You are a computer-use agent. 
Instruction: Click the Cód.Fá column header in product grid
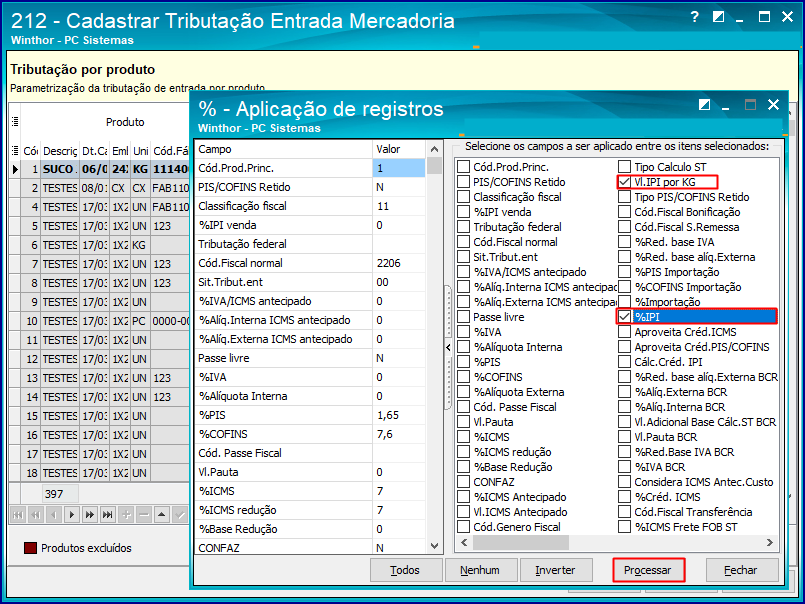tap(170, 151)
